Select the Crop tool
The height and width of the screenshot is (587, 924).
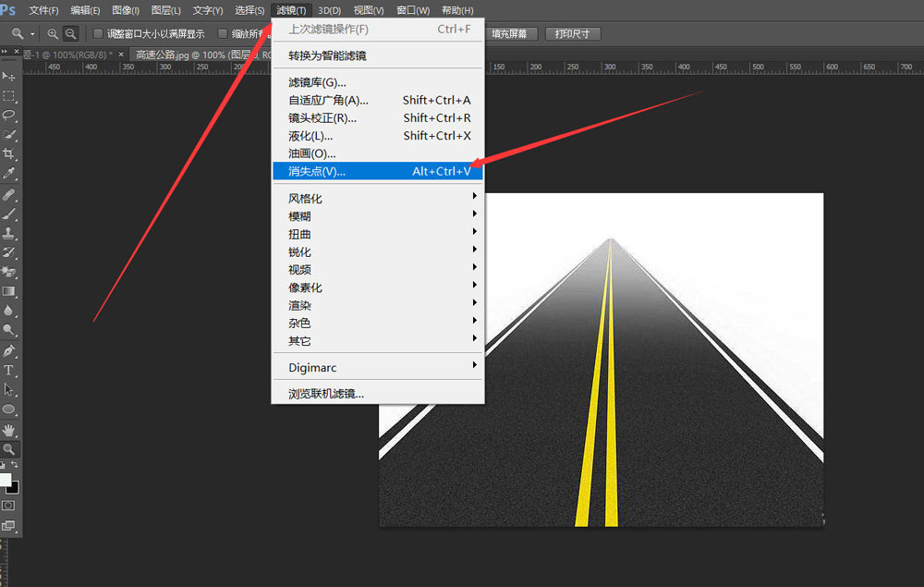pos(9,153)
